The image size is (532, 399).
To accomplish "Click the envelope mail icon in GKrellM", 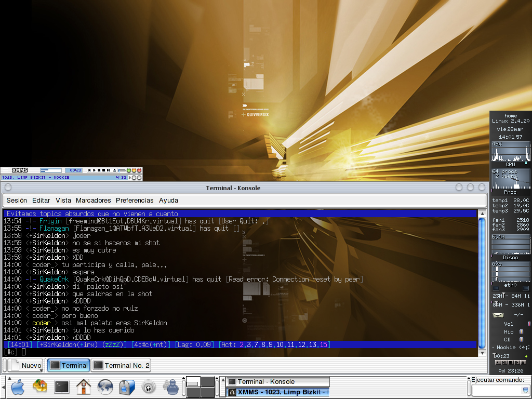I will (498, 315).
